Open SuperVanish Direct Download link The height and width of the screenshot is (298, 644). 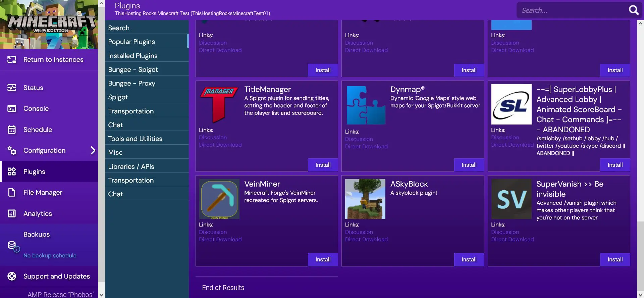pyautogui.click(x=512, y=239)
